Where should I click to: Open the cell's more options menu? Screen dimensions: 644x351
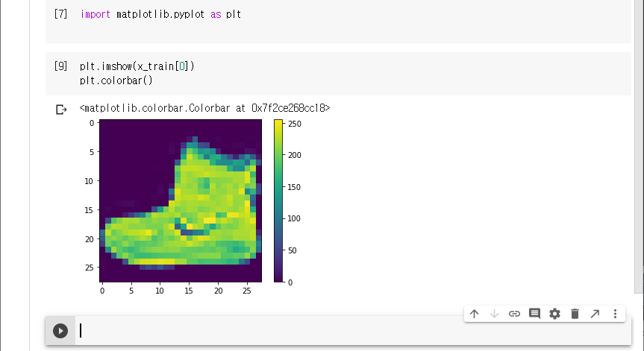point(615,314)
